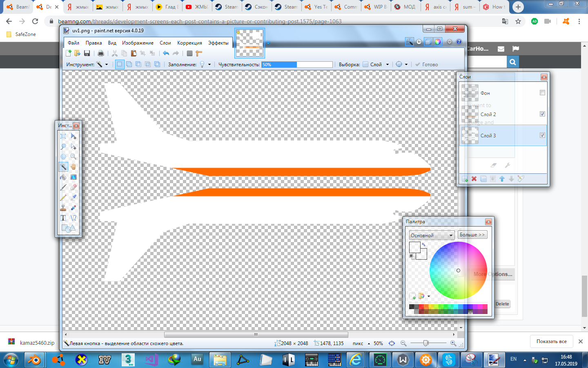The height and width of the screenshot is (368, 588).
Task: Click the Paste clipboard toolbar icon
Action: pyautogui.click(x=134, y=53)
